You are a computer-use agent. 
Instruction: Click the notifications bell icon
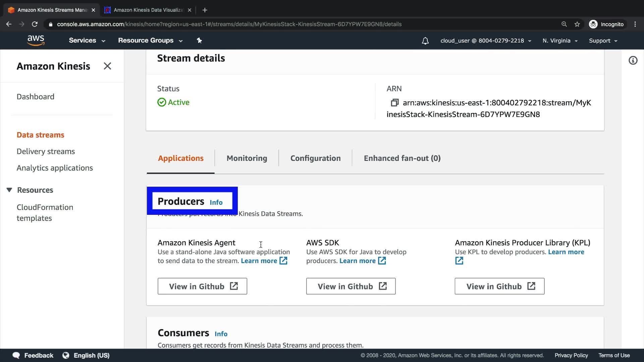425,41
